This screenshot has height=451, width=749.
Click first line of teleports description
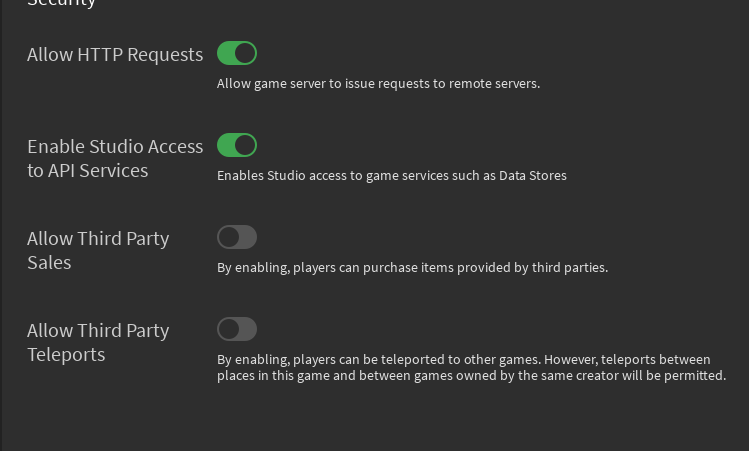point(463,359)
